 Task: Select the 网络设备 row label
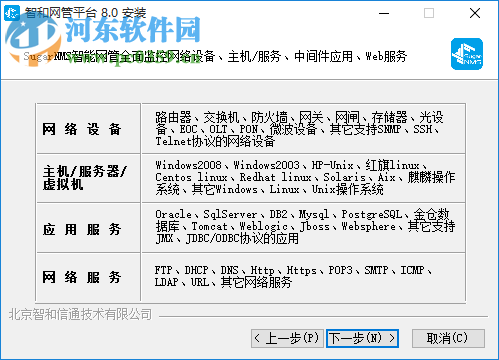(x=82, y=129)
